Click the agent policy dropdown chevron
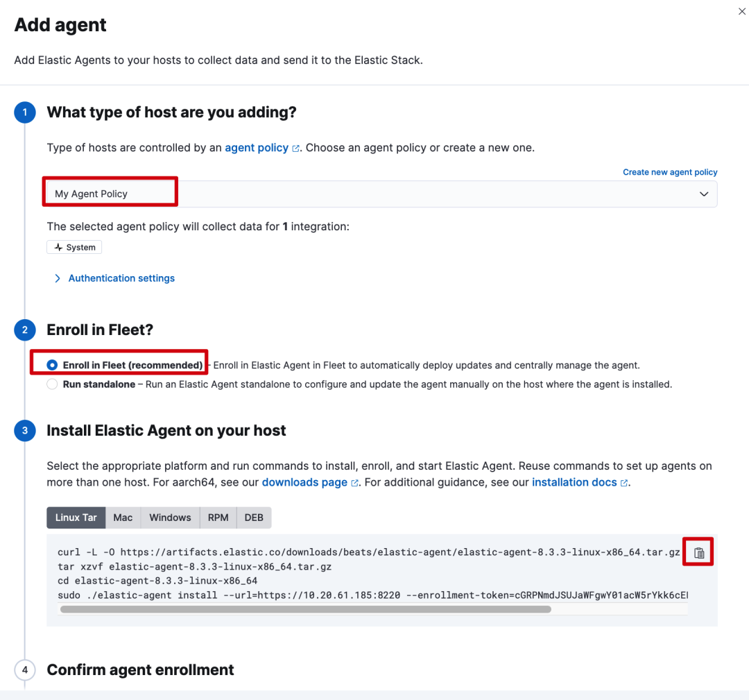Viewport: 749px width, 700px height. pos(704,194)
